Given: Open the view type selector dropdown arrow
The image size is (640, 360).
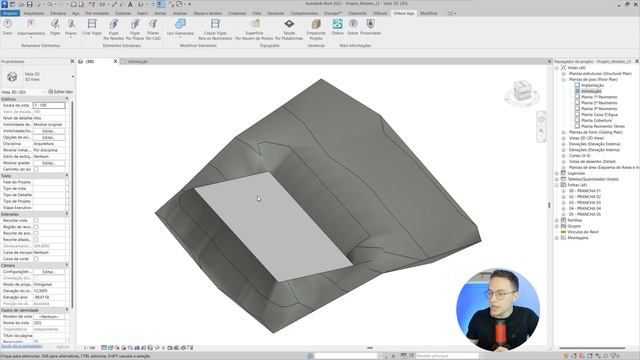Looking at the screenshot, I should 73,77.
